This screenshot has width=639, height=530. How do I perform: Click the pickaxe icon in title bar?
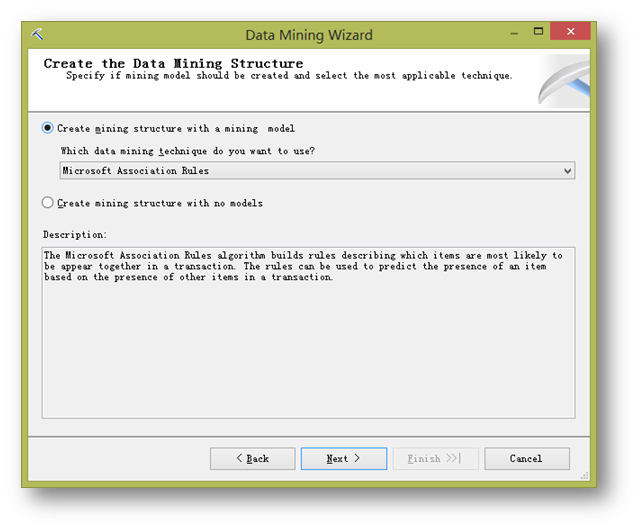(x=37, y=35)
